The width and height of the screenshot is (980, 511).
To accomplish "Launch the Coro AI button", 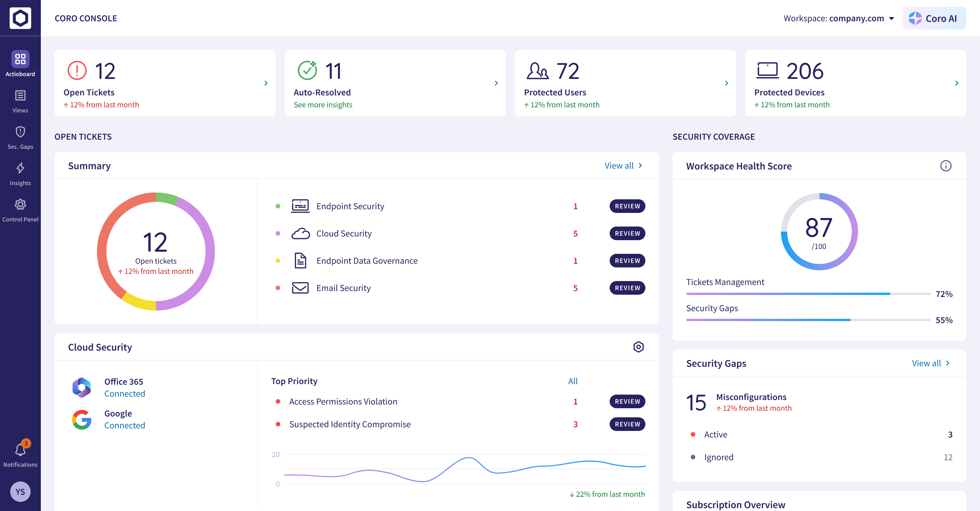I will (934, 18).
